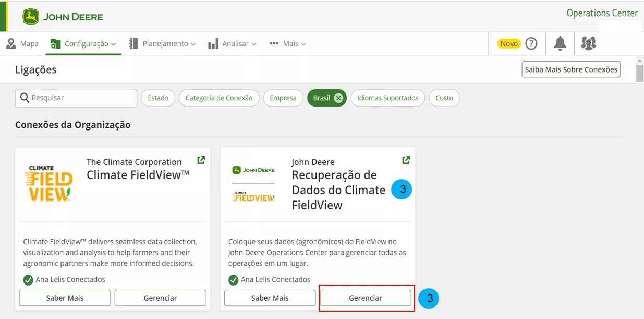This screenshot has width=644, height=319.
Task: Remove the Brasil filter with its X
Action: point(338,98)
